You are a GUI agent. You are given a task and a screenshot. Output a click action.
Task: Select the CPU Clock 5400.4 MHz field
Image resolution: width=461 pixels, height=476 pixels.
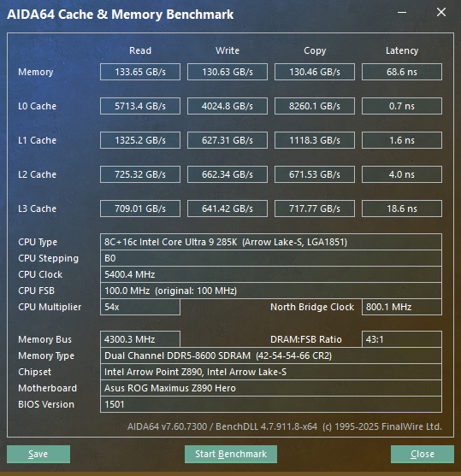[271, 274]
